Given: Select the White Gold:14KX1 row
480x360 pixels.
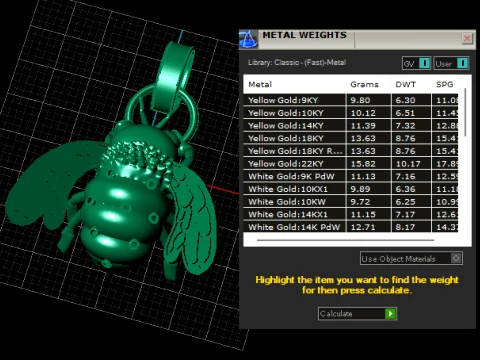Looking at the screenshot, I should [x=351, y=214].
